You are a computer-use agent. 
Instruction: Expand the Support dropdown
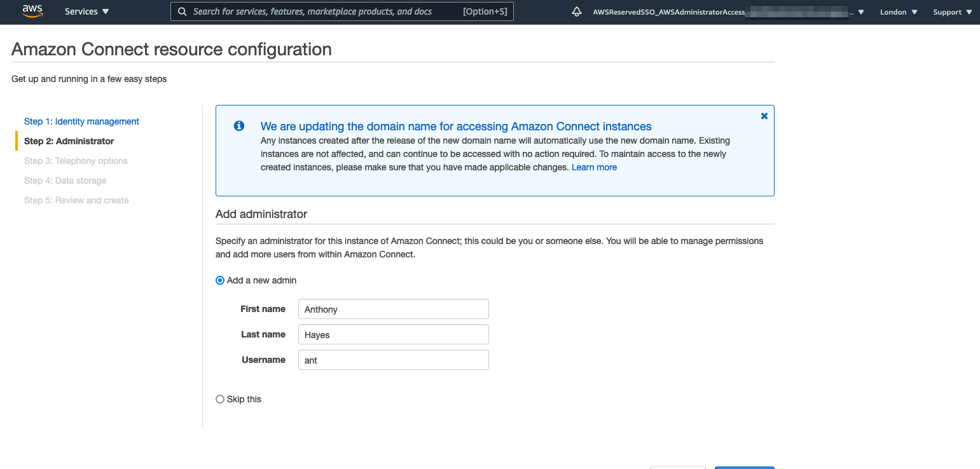[951, 11]
